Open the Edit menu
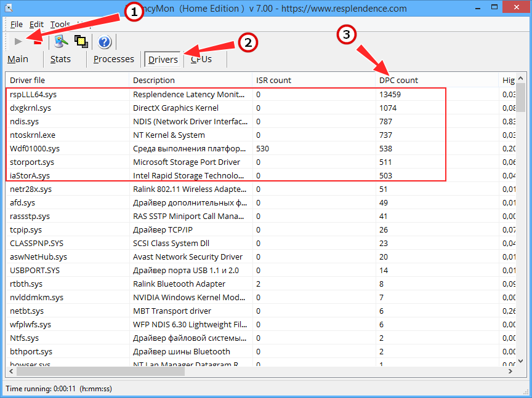Viewport: 532px width, 398px height. tap(36, 25)
